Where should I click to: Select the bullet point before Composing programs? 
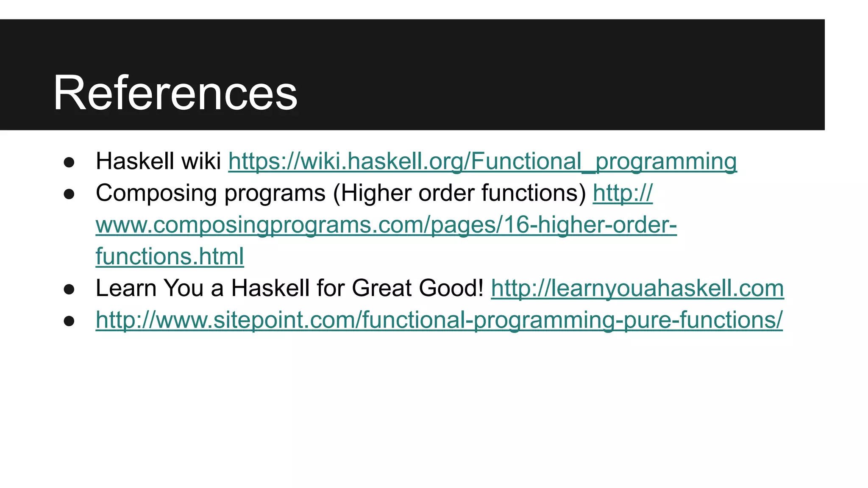pos(69,194)
